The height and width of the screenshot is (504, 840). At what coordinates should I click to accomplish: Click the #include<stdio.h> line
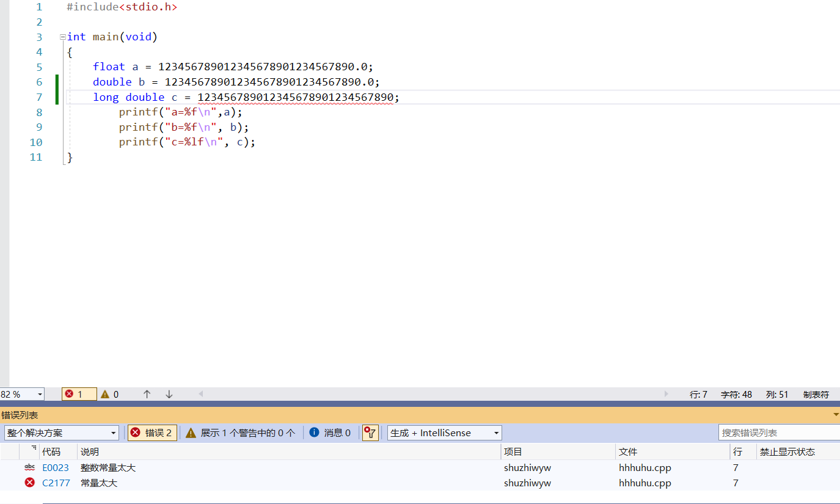[122, 7]
